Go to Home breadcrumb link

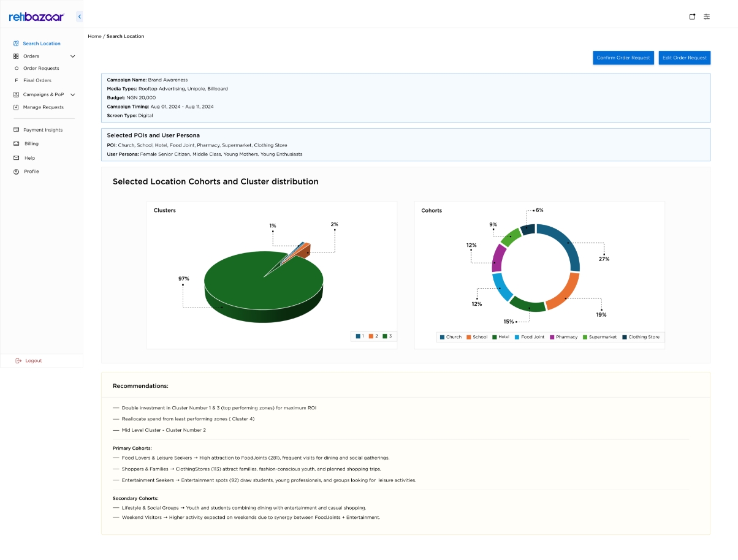coord(94,36)
